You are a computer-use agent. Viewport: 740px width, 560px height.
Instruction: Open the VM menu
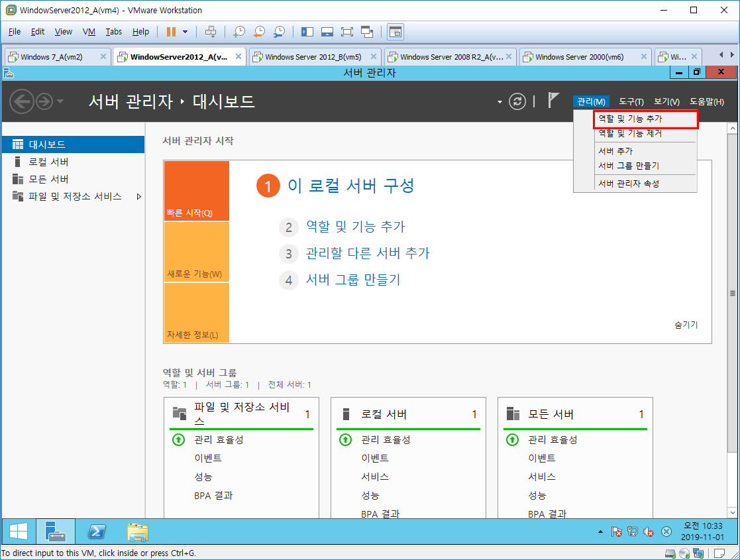point(89,32)
